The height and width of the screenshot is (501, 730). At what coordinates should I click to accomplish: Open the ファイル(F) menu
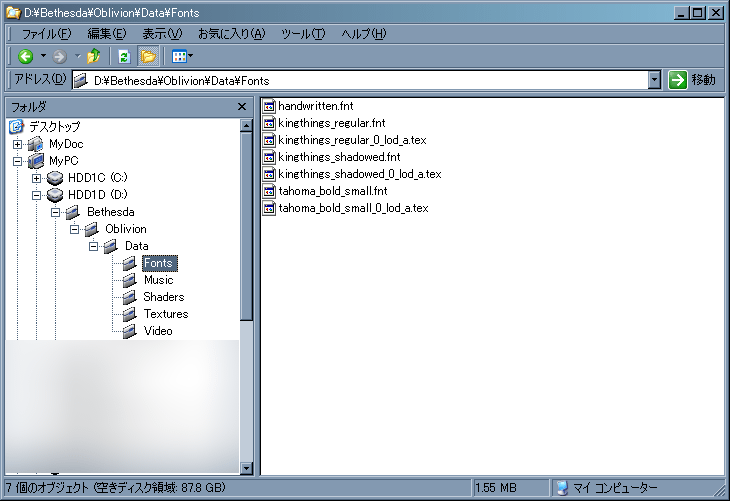[x=46, y=34]
